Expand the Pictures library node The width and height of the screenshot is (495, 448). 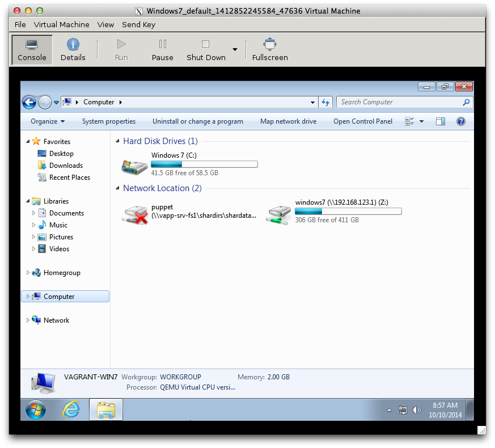[x=33, y=237]
